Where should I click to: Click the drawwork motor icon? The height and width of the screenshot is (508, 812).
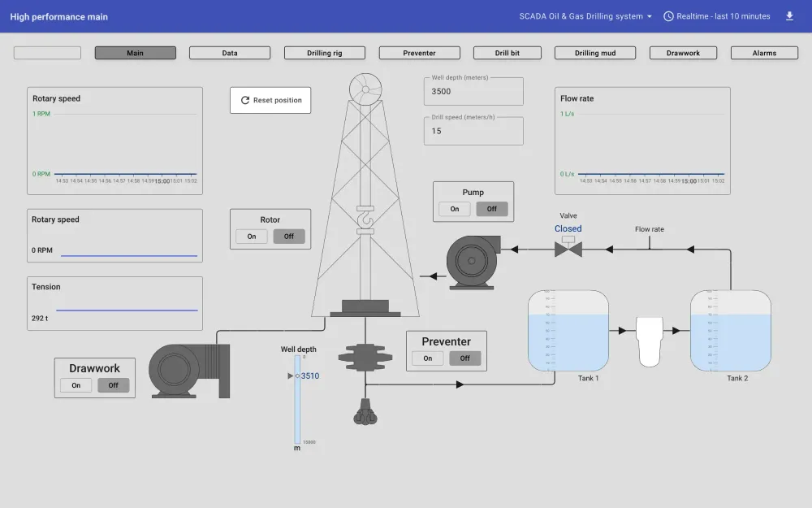189,371
